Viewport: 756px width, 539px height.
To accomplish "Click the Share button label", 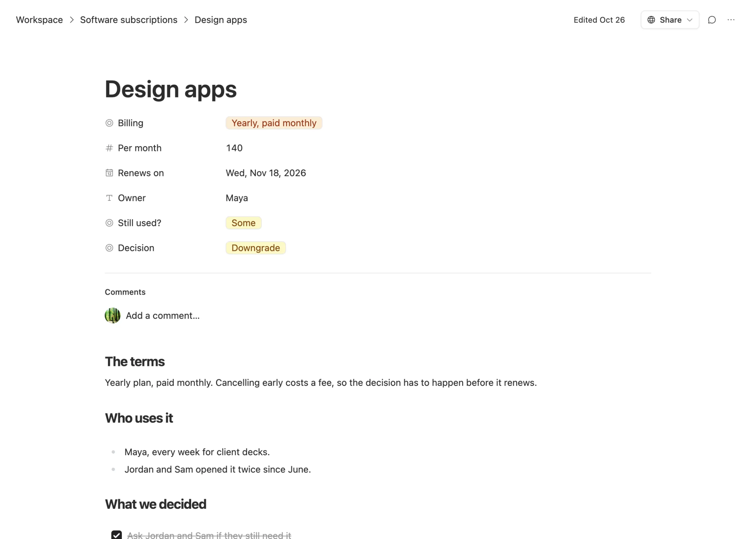I will (x=670, y=20).
